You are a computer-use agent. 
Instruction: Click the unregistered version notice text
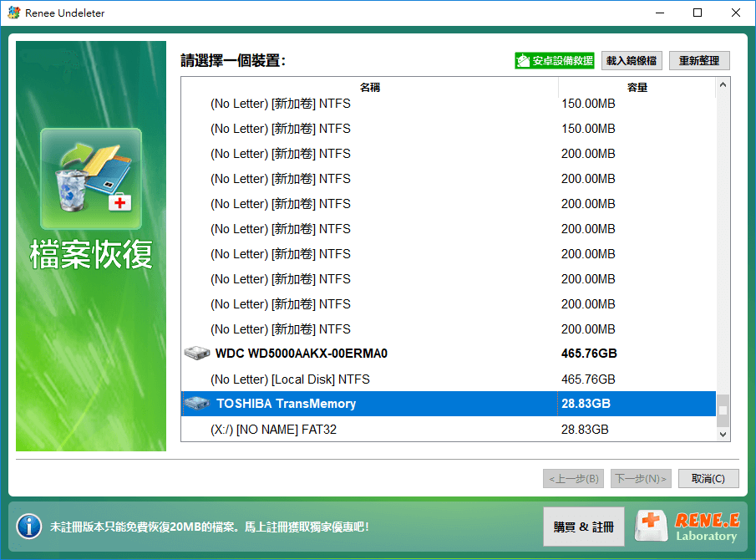(x=209, y=527)
